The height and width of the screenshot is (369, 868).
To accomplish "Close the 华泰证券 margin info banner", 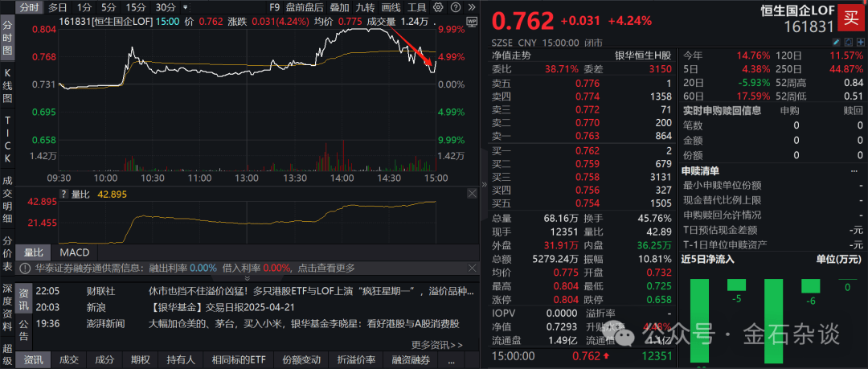I will point(473,269).
